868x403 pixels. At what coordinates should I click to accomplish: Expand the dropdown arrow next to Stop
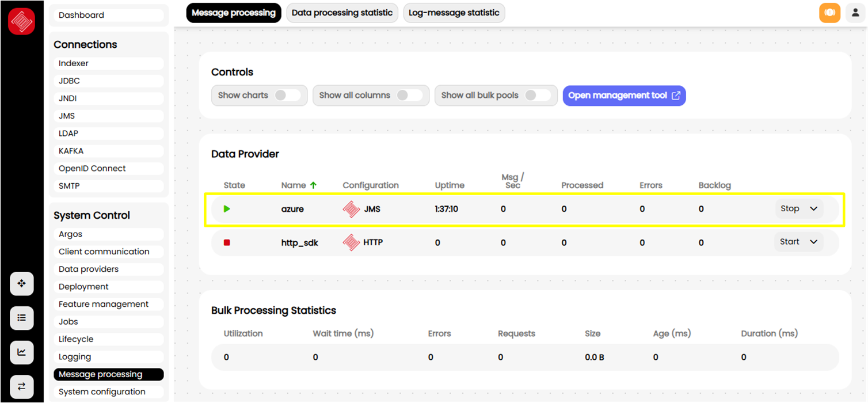click(813, 209)
